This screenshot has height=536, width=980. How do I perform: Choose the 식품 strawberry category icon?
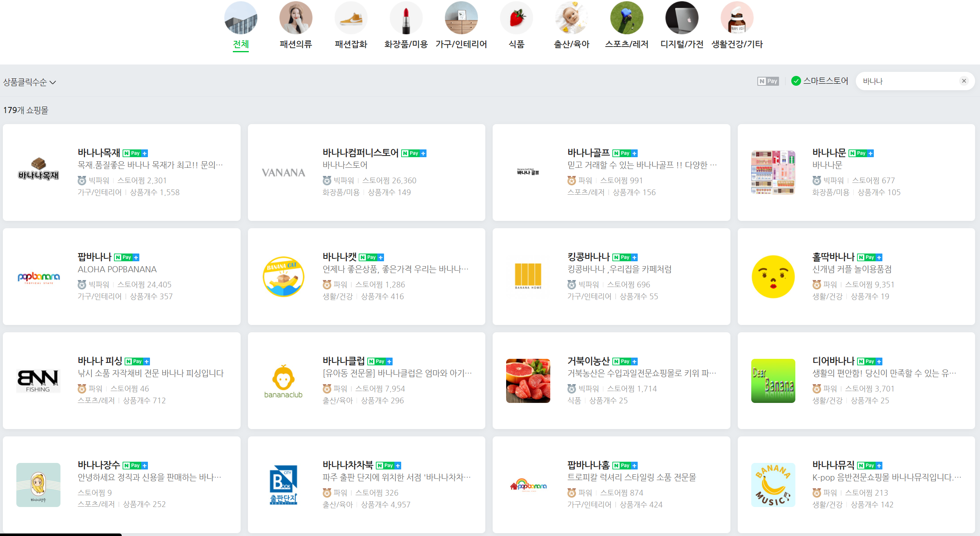point(516,18)
